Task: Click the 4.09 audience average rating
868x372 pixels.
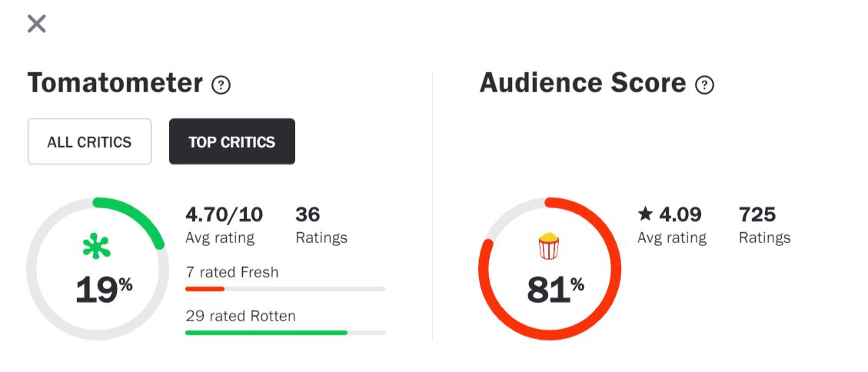Action: pos(680,214)
